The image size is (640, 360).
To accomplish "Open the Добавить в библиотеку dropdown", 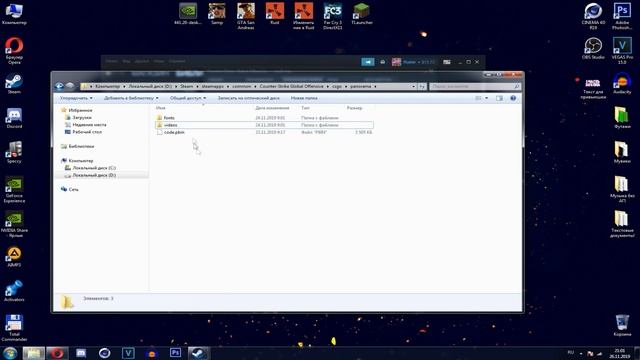I will (x=131, y=98).
